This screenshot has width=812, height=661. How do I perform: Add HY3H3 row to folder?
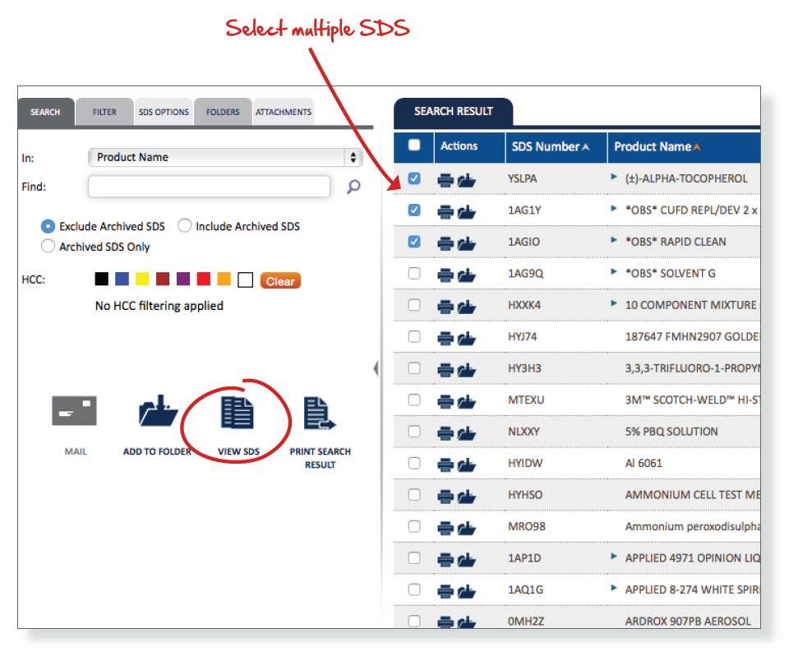(x=467, y=371)
